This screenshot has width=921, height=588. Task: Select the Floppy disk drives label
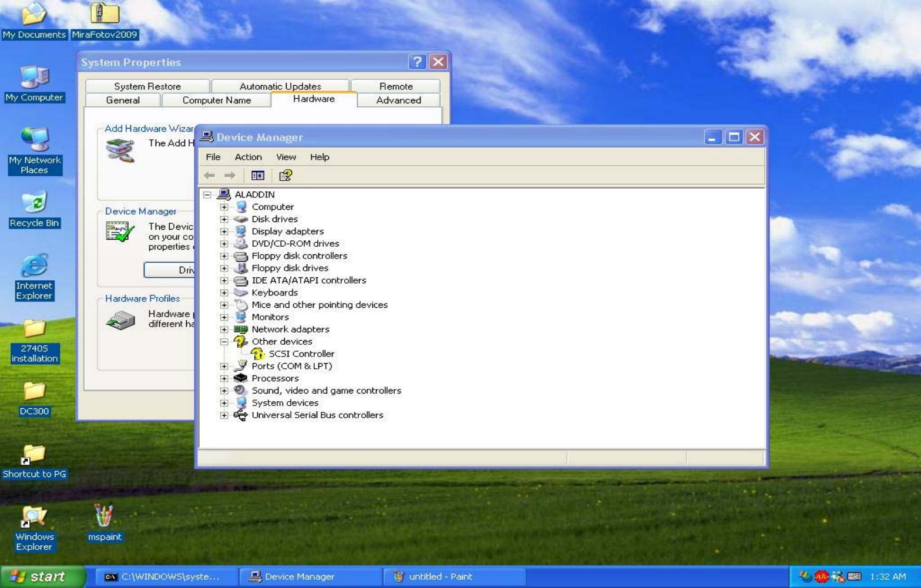(x=290, y=268)
